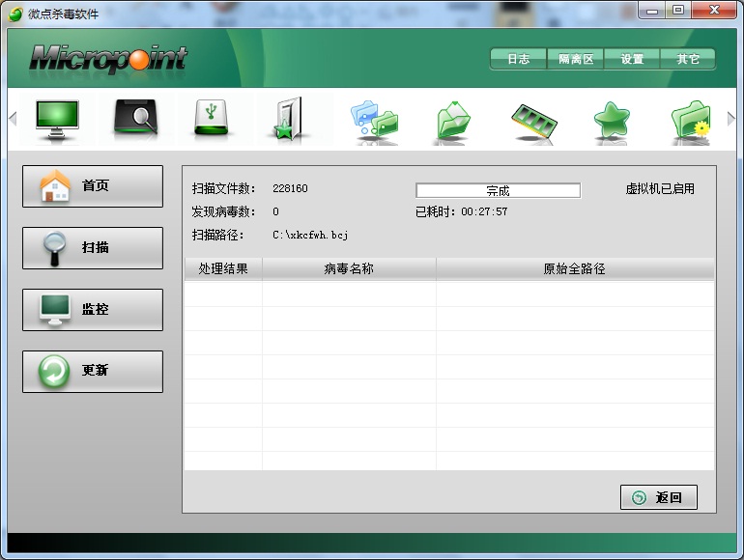
Task: Click the 发现病毒数 label
Action: [223, 211]
